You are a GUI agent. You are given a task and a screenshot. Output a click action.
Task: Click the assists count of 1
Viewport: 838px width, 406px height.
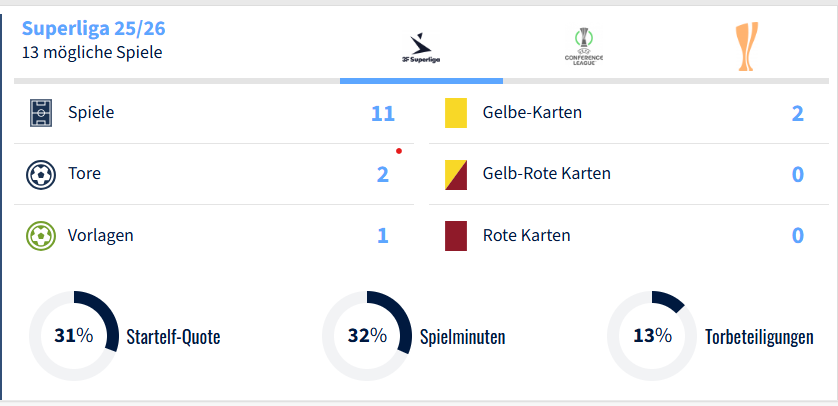point(383,236)
